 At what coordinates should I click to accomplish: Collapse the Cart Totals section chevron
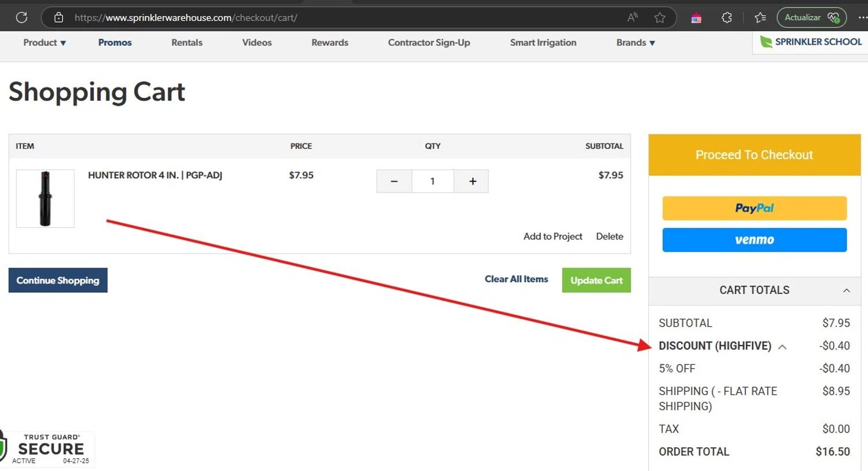pyautogui.click(x=847, y=290)
